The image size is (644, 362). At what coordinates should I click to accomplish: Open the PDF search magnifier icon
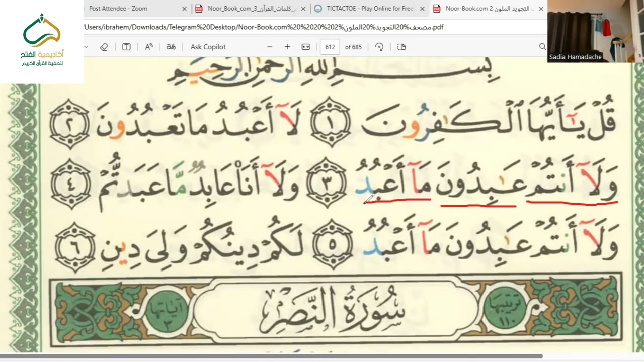click(x=542, y=47)
